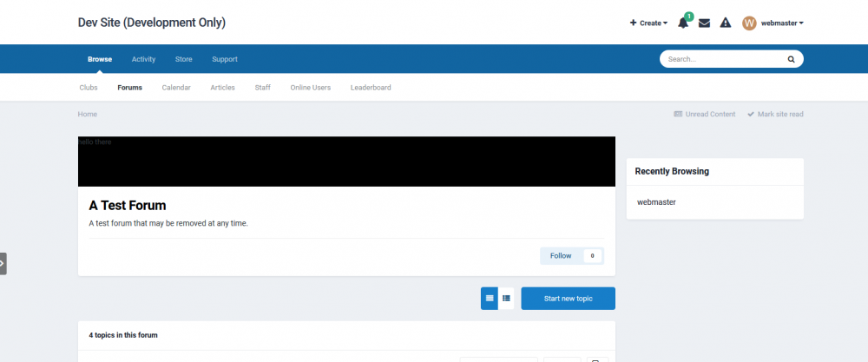
Task: Click the Recently Browsing heading
Action: (672, 171)
